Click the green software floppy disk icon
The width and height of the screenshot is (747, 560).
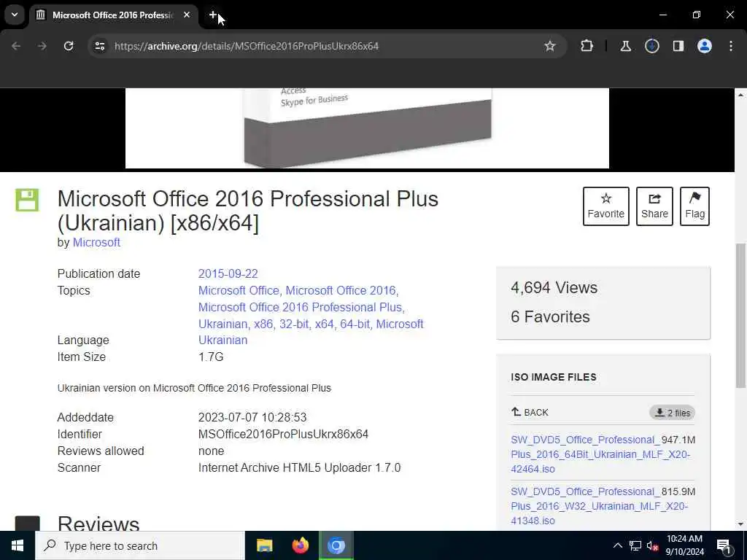point(27,200)
